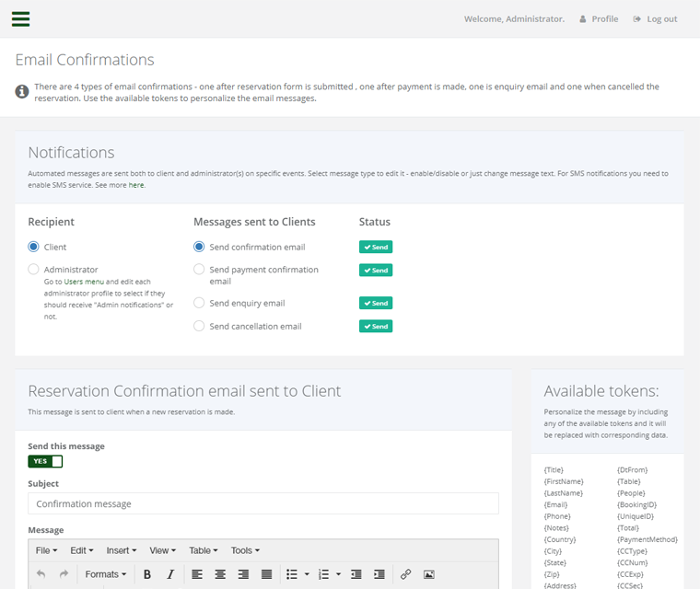Align message text right

click(243, 574)
